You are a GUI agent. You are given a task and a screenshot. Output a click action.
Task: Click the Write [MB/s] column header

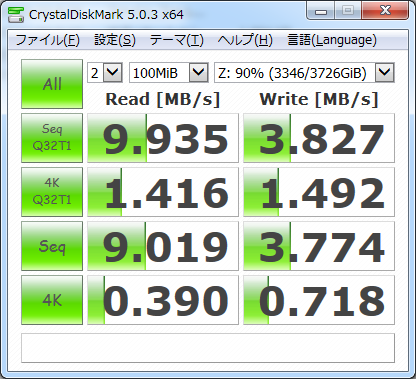pos(319,99)
